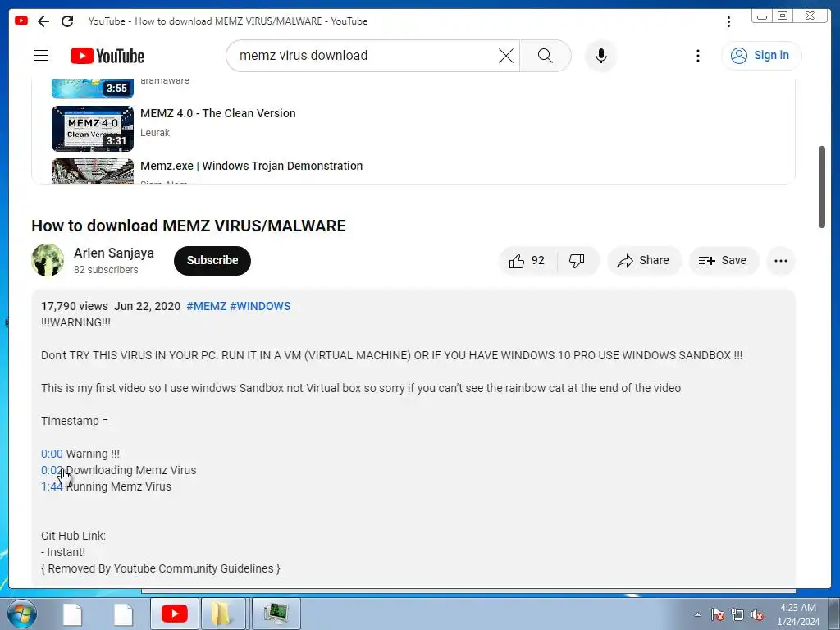This screenshot has width=840, height=630.
Task: Start voice search with the microphone icon
Action: pos(601,56)
